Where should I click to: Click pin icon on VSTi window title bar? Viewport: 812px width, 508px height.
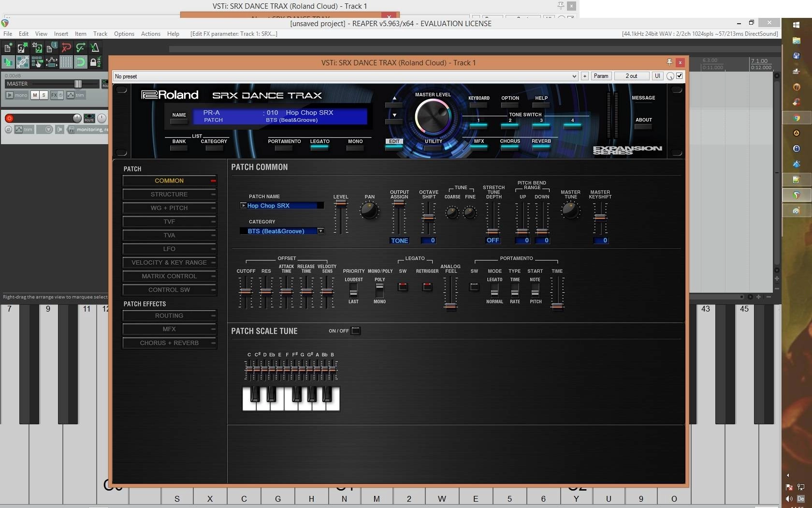click(669, 62)
